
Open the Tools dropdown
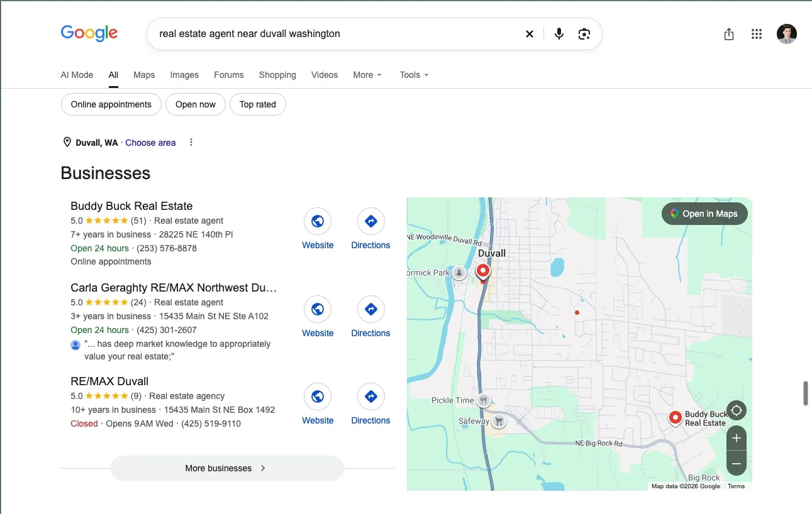coord(414,75)
